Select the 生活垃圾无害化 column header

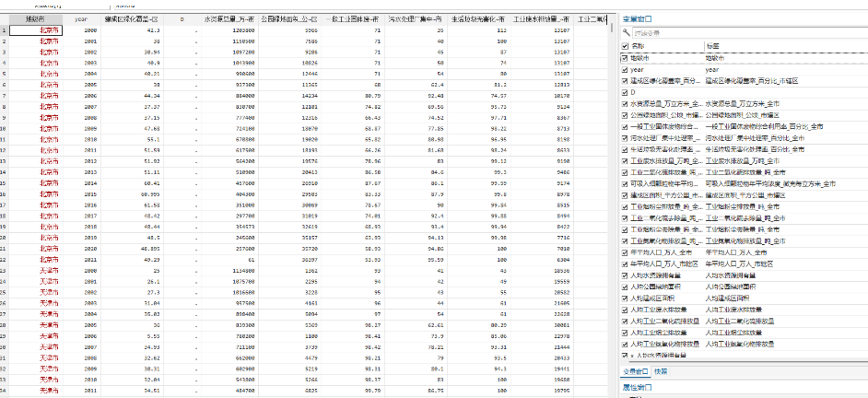point(477,18)
